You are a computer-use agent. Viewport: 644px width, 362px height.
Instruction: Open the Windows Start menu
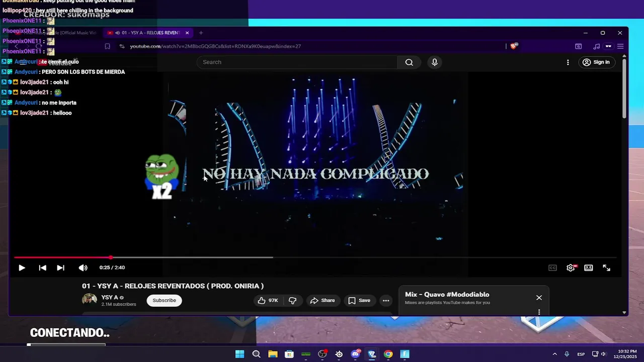point(240,354)
